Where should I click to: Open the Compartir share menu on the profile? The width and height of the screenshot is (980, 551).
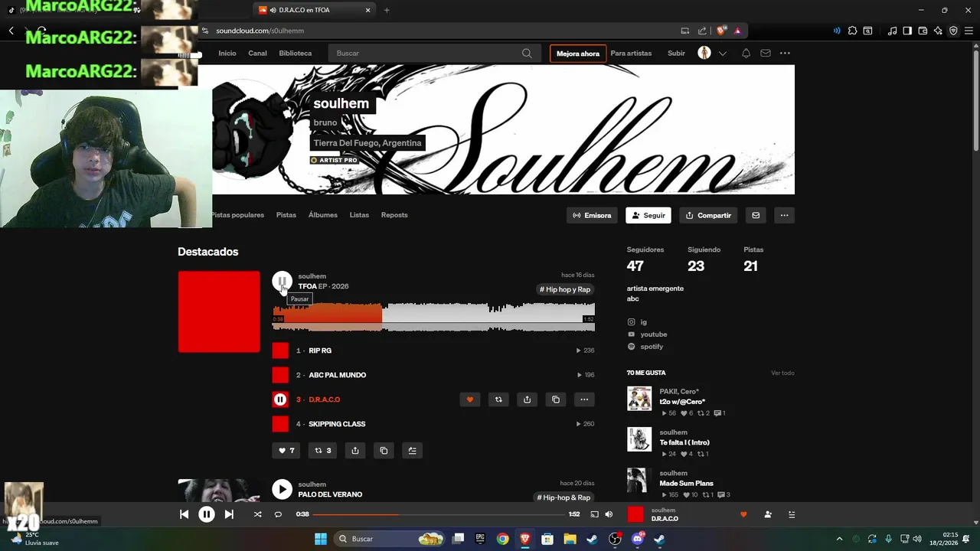(708, 216)
